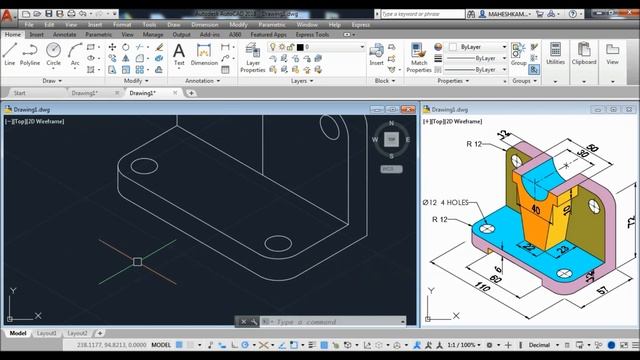Click the Undo arrow in quick access toolbar
Screen dimensions: 640x360
(x=83, y=14)
